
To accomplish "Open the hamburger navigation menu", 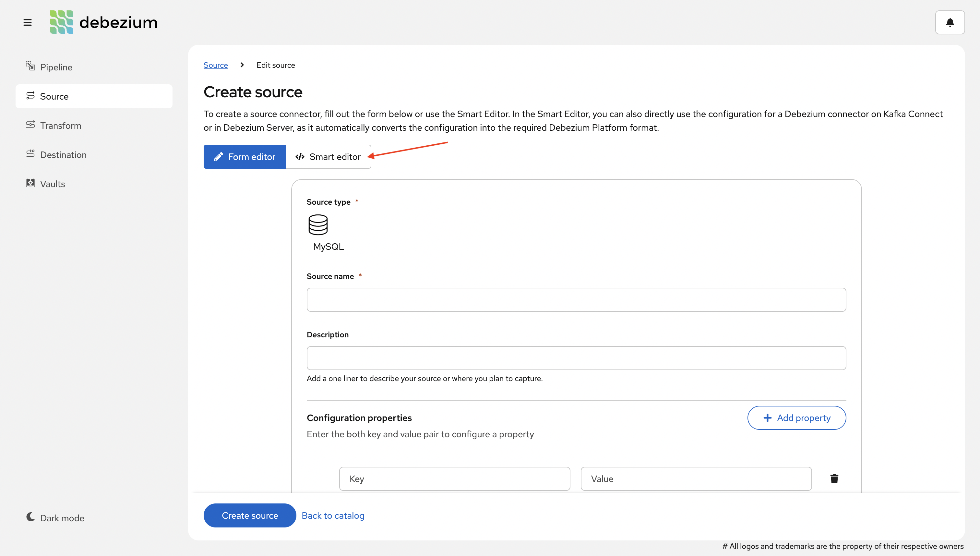I will tap(28, 22).
